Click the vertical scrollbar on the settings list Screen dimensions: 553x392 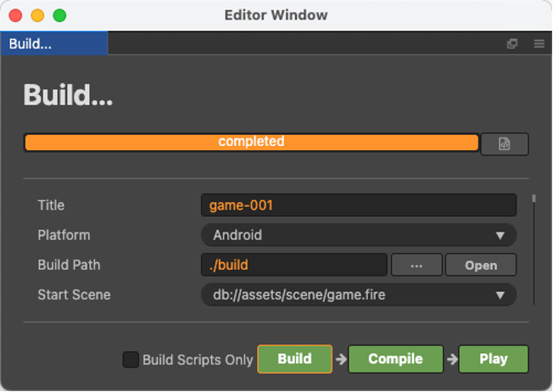click(533, 200)
